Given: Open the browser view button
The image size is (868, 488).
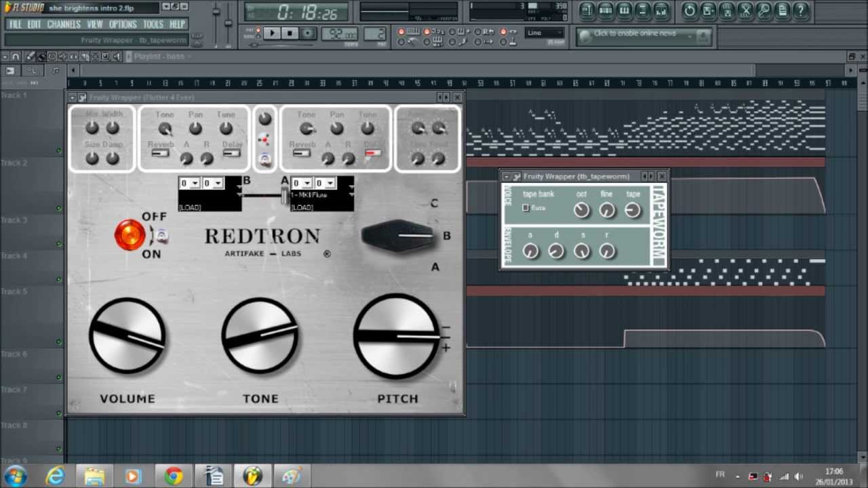Looking at the screenshot, I should [x=642, y=10].
